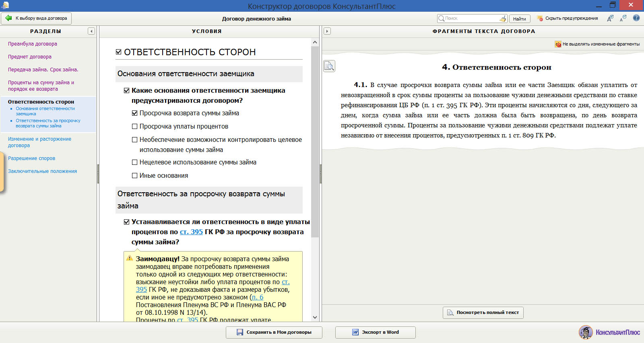This screenshot has height=343, width=644.
Task: Click the Поиск search input field
Action: tap(472, 18)
